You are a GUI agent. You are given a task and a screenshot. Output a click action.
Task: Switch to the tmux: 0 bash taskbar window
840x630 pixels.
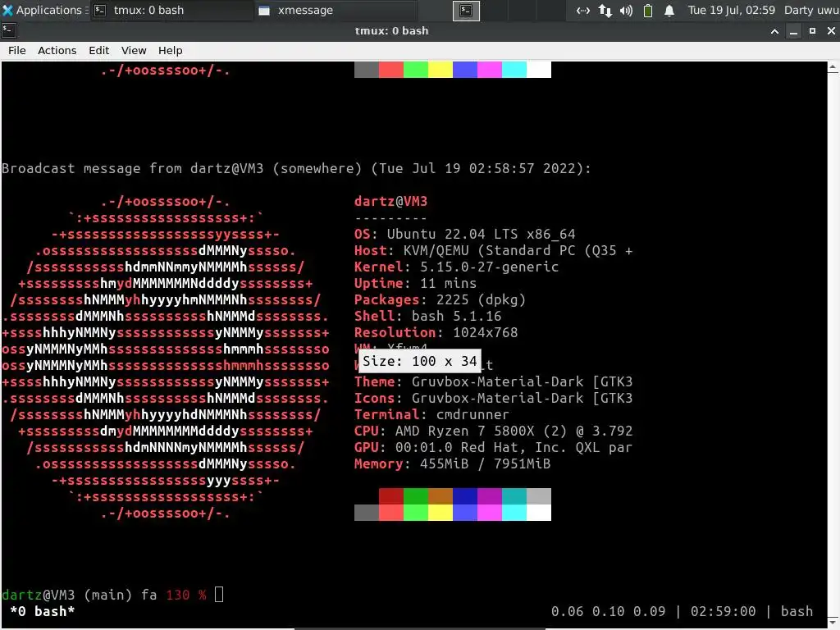(x=171, y=10)
